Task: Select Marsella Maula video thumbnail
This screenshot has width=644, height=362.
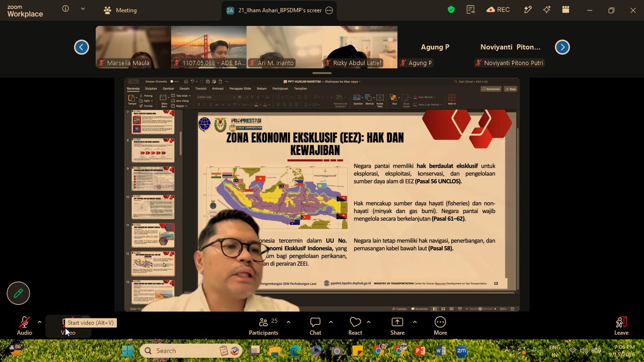Action: click(x=133, y=47)
